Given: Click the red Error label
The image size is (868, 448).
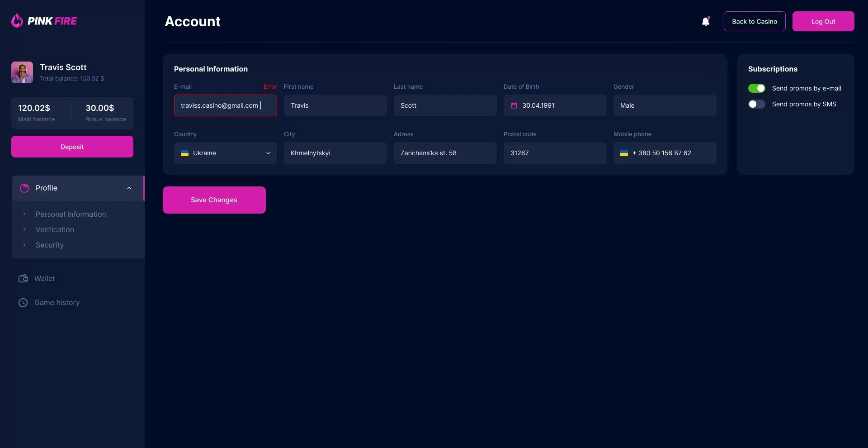Looking at the screenshot, I should tap(270, 87).
